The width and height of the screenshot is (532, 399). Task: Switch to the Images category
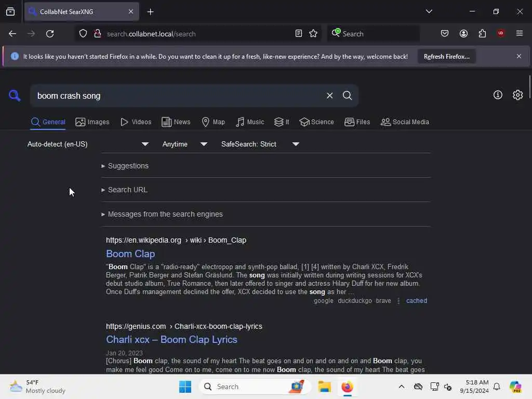coord(92,122)
